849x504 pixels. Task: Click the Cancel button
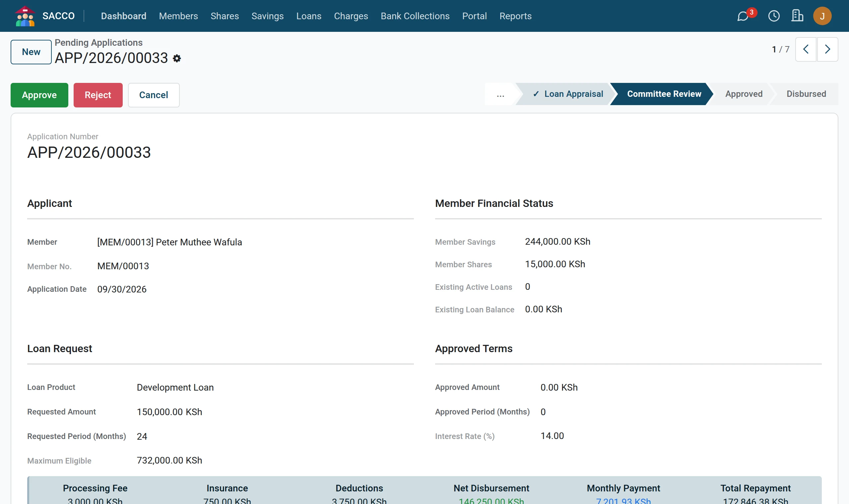point(154,95)
